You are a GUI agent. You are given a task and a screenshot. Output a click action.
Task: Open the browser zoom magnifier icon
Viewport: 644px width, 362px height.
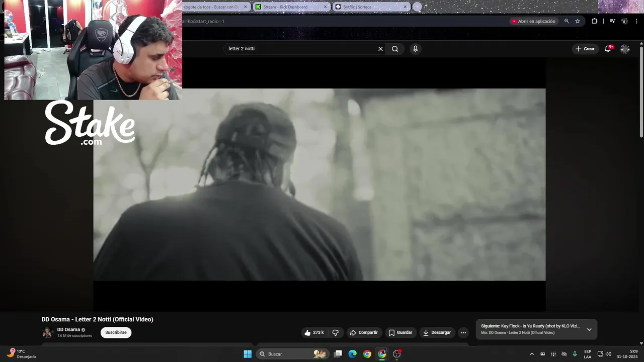(567, 21)
